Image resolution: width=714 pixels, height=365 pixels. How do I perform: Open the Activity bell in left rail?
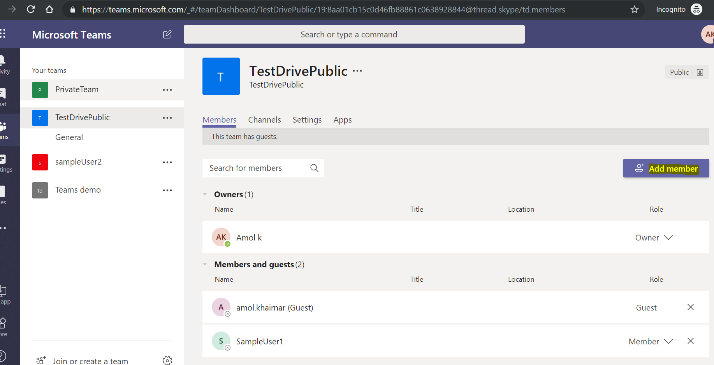pyautogui.click(x=3, y=61)
